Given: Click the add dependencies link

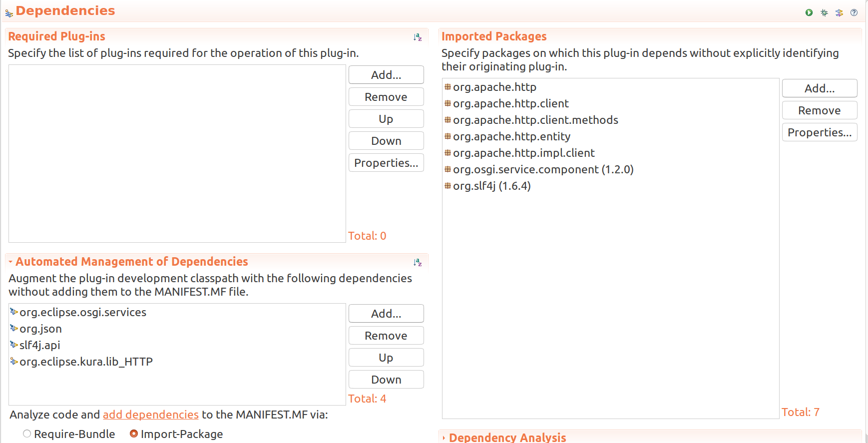Looking at the screenshot, I should pyautogui.click(x=150, y=415).
